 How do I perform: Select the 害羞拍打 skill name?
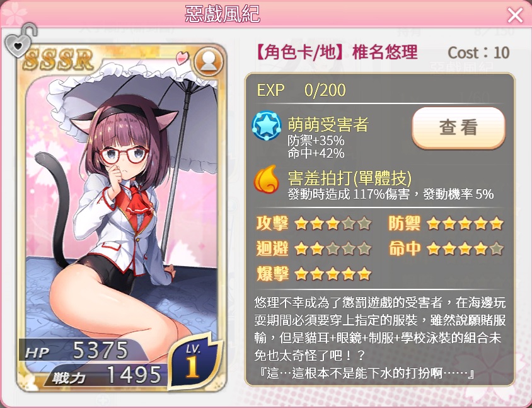[x=350, y=178]
